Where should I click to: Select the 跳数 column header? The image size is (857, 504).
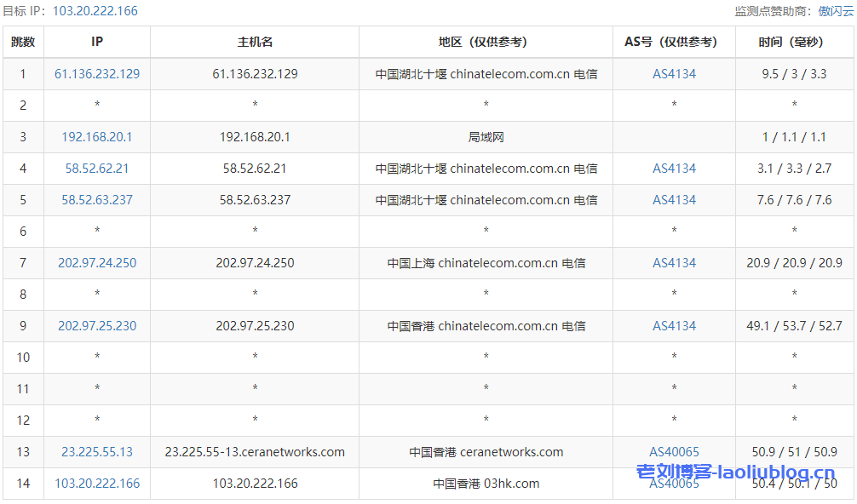tap(23, 42)
